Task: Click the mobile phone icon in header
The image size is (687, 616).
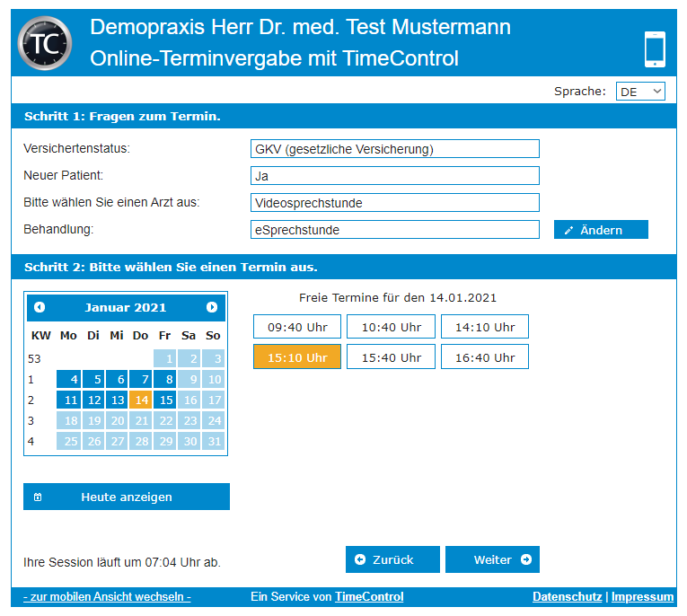Action: [655, 48]
